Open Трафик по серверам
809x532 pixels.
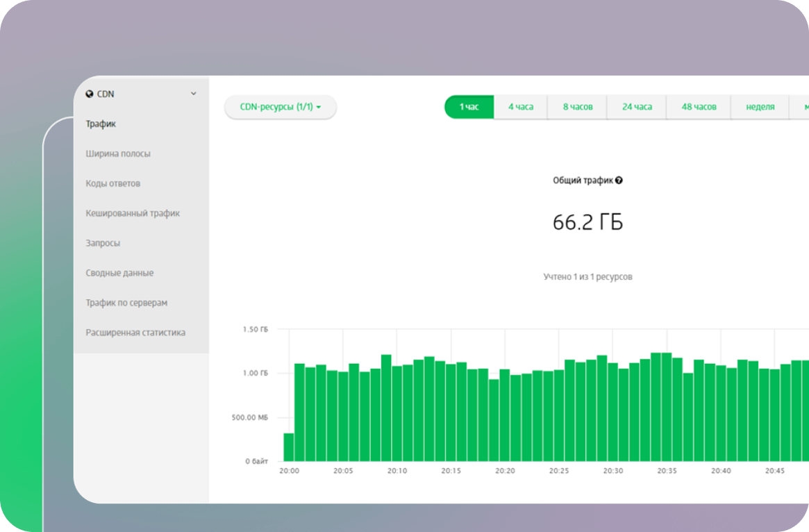(x=126, y=304)
